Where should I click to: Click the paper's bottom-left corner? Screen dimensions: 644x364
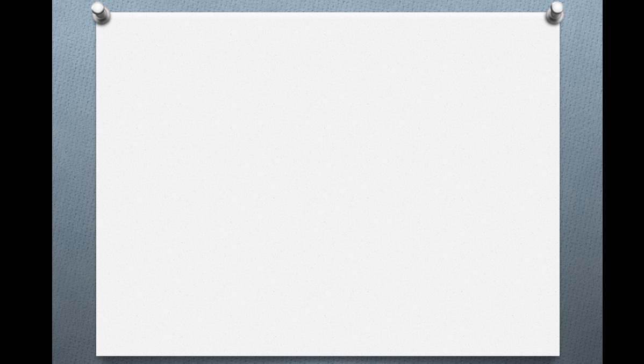98,353
